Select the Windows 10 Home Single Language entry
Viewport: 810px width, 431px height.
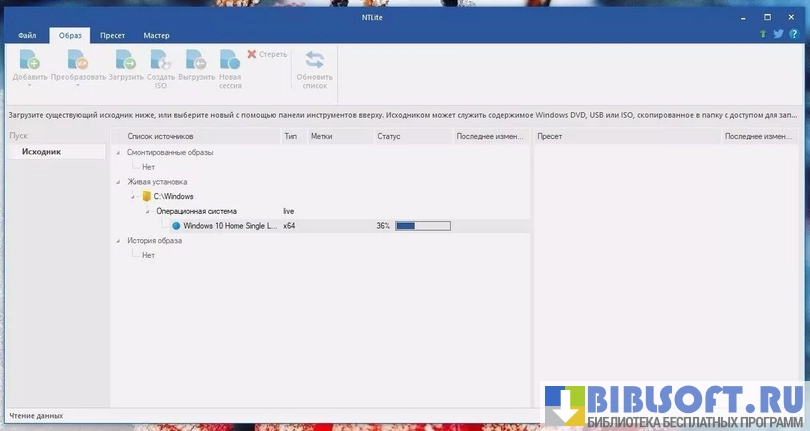tap(229, 226)
